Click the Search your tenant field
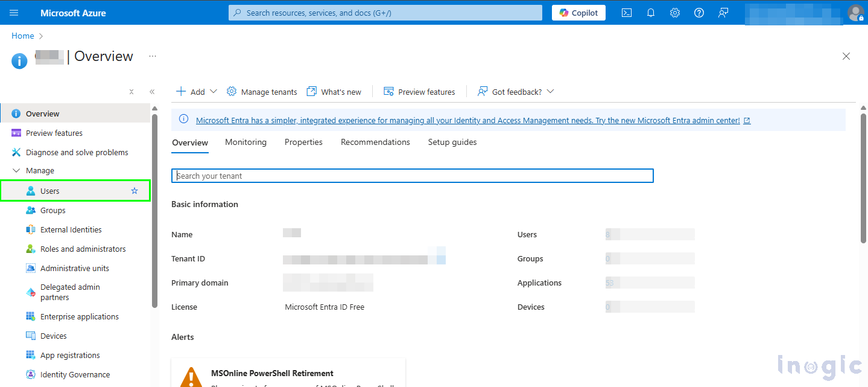This screenshot has width=868, height=387. point(412,176)
